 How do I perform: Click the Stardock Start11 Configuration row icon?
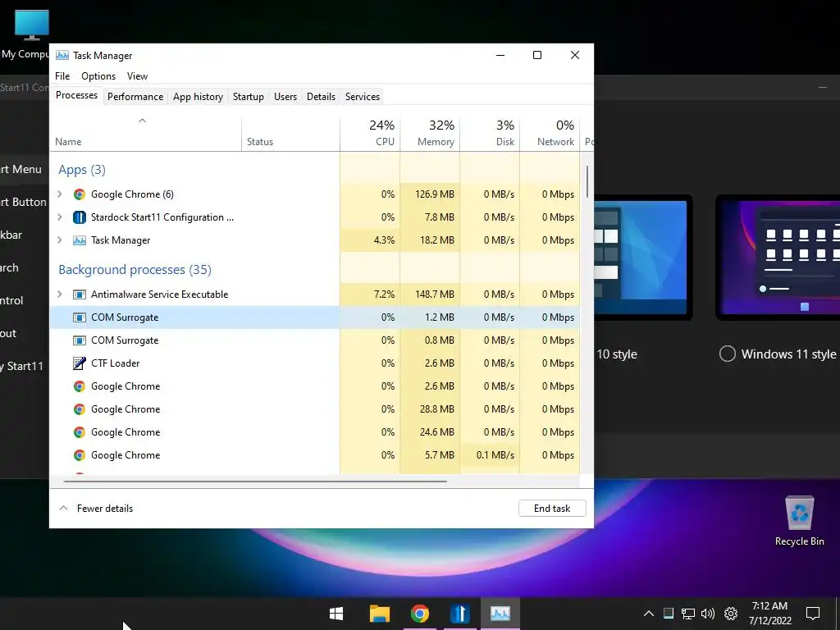(80, 217)
